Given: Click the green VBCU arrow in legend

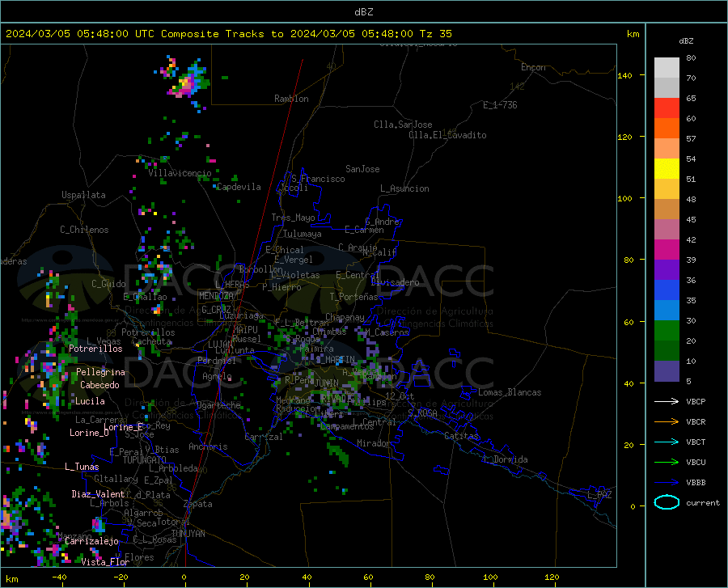Looking at the screenshot, I should tap(667, 462).
